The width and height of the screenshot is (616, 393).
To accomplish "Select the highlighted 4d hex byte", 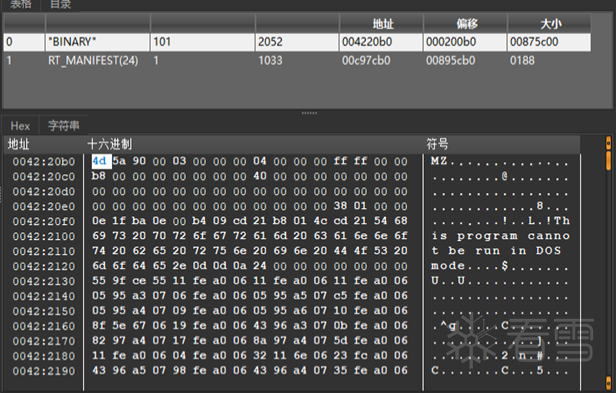I will (101, 161).
